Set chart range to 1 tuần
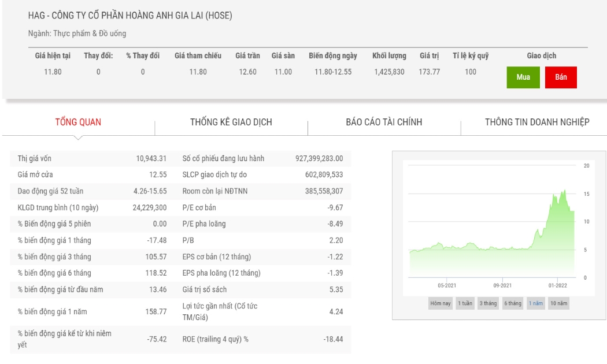The image size is (607, 364). tap(465, 303)
